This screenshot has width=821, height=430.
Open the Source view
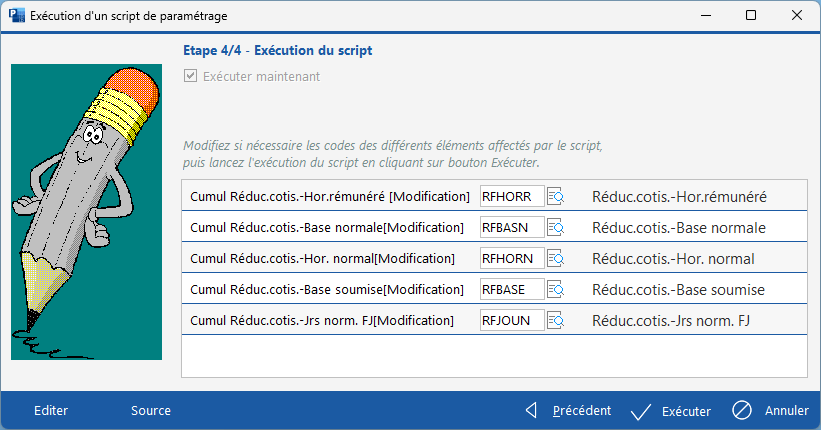pyautogui.click(x=151, y=410)
